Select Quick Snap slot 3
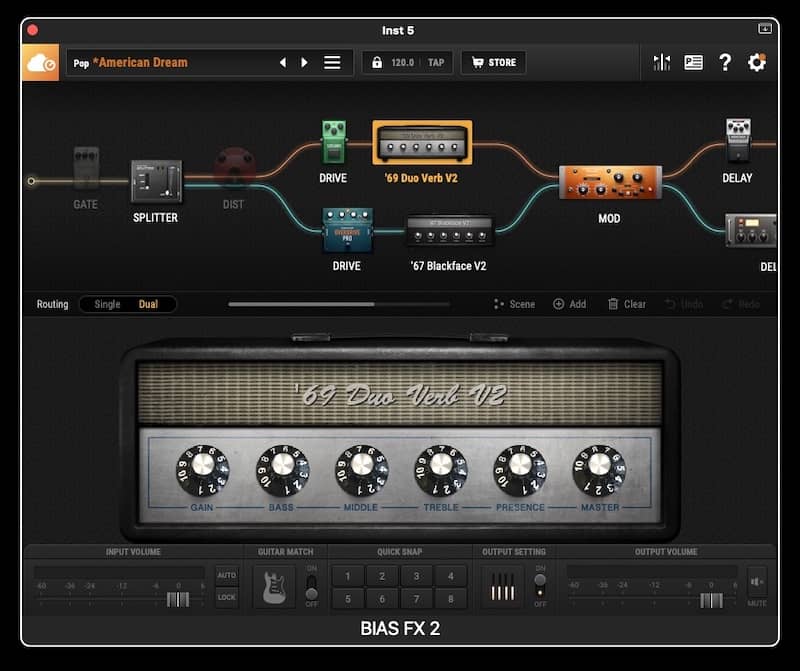Viewport: 800px width, 671px height. [416, 576]
